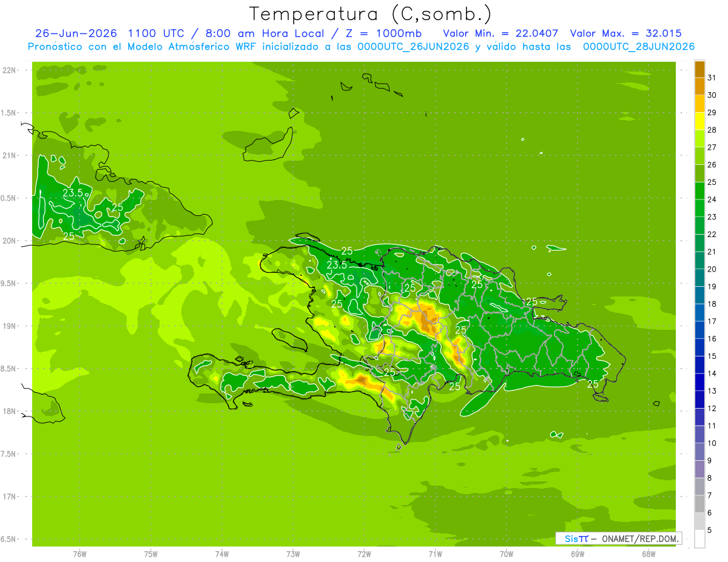
Task: Click the legend label "17"
Action: pyautogui.click(x=712, y=321)
